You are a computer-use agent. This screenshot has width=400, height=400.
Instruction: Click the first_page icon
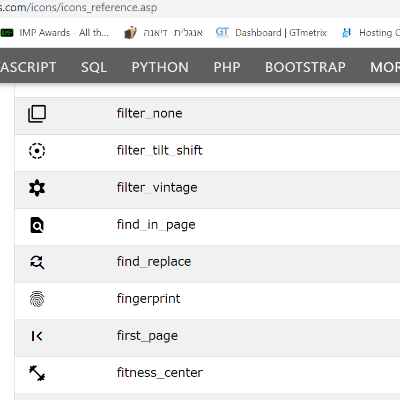37,336
